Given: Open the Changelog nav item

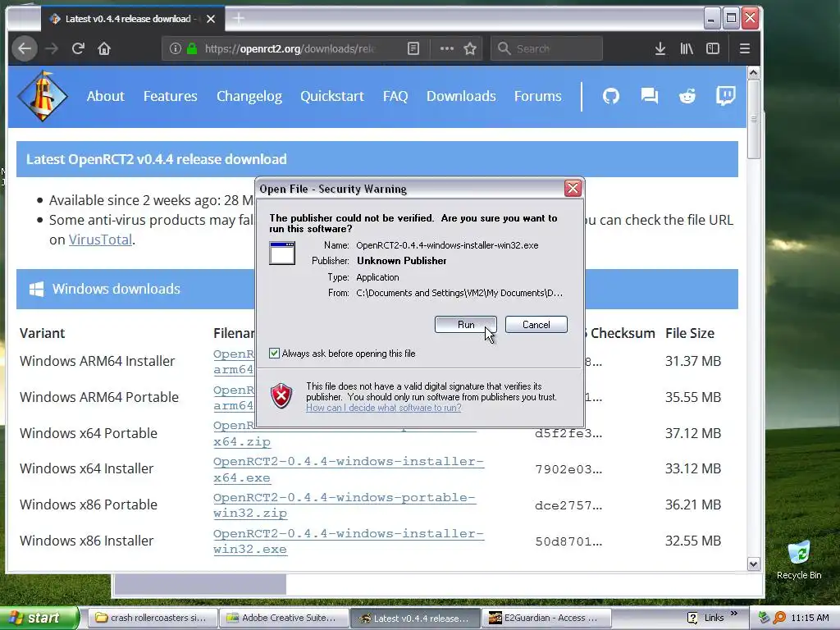Looking at the screenshot, I should click(249, 96).
